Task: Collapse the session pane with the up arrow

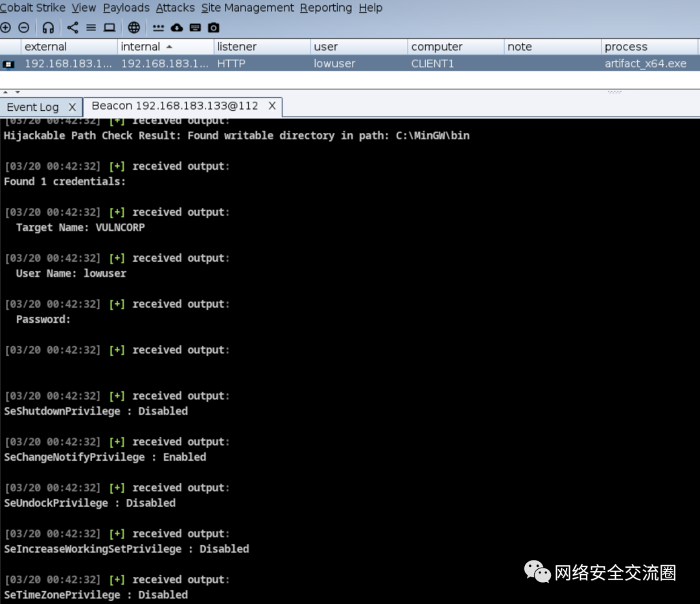Action: point(6,92)
